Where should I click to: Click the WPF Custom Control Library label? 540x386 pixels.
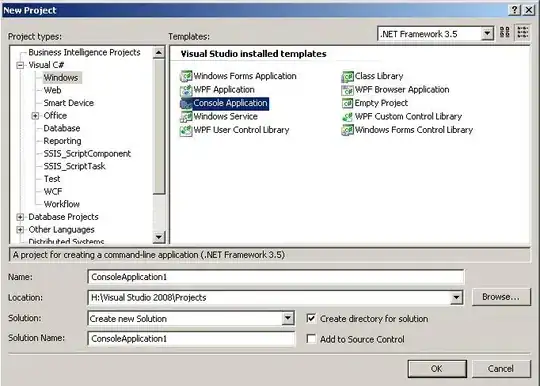click(408, 117)
